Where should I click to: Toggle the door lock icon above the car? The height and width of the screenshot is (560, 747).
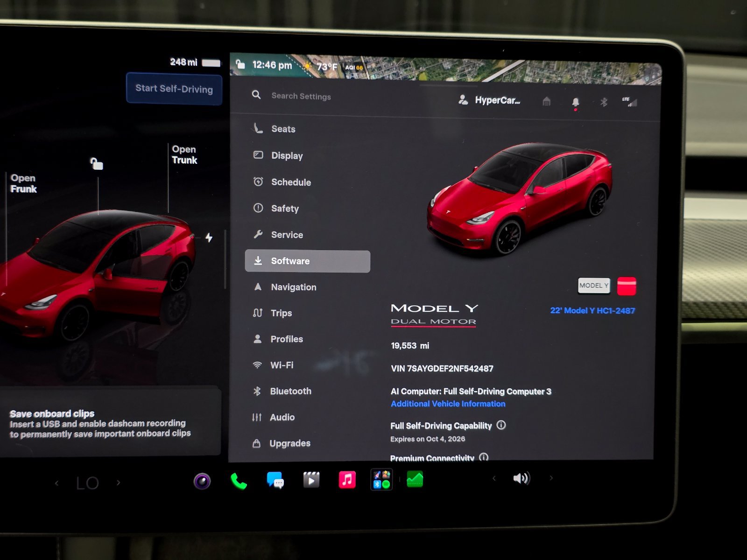[97, 164]
